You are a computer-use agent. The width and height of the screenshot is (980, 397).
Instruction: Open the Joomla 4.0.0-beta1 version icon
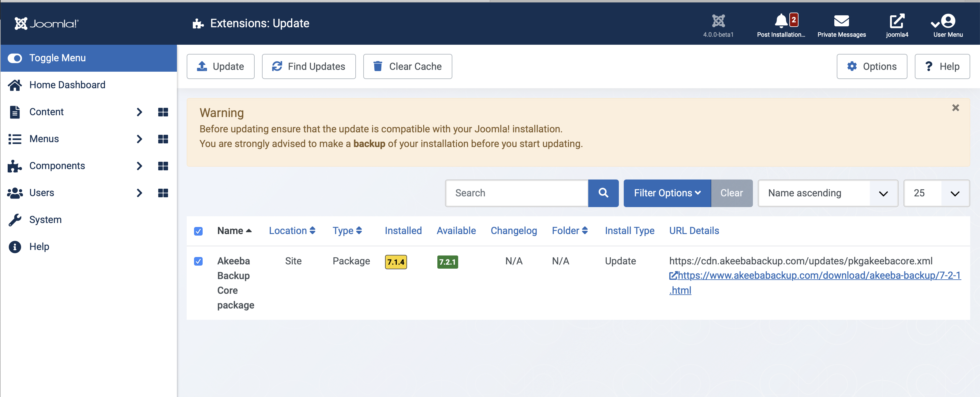point(718,25)
